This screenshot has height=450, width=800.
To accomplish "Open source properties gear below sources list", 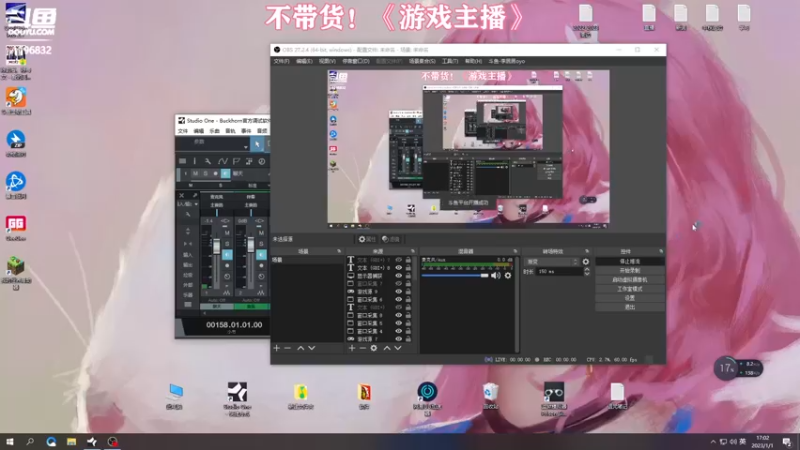I will point(374,348).
